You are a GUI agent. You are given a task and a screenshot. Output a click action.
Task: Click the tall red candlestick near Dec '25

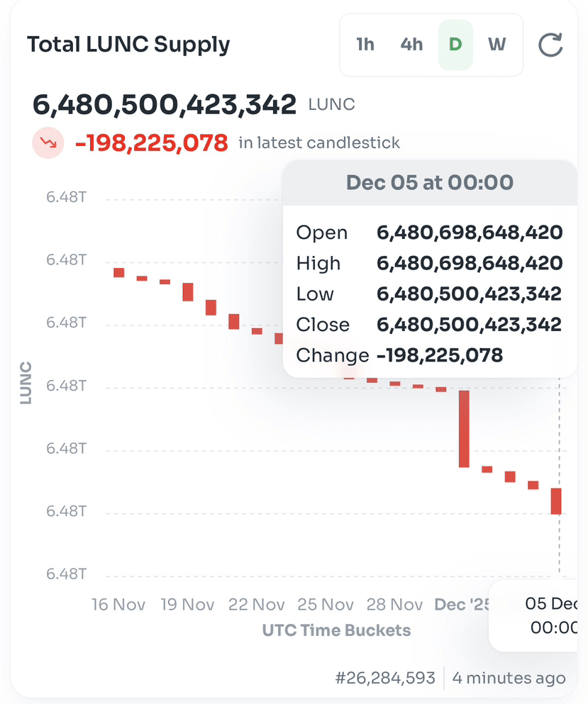pos(464,429)
